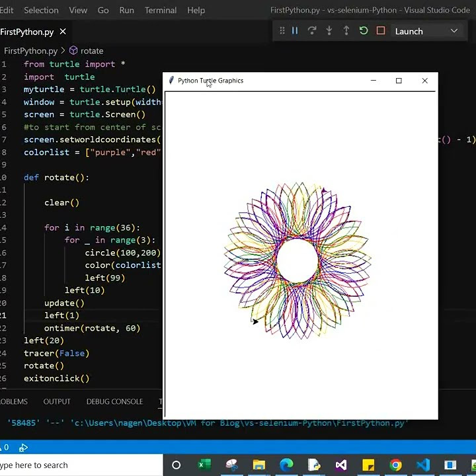Open the Go menu
This screenshot has height=476, width=476.
click(x=103, y=11)
